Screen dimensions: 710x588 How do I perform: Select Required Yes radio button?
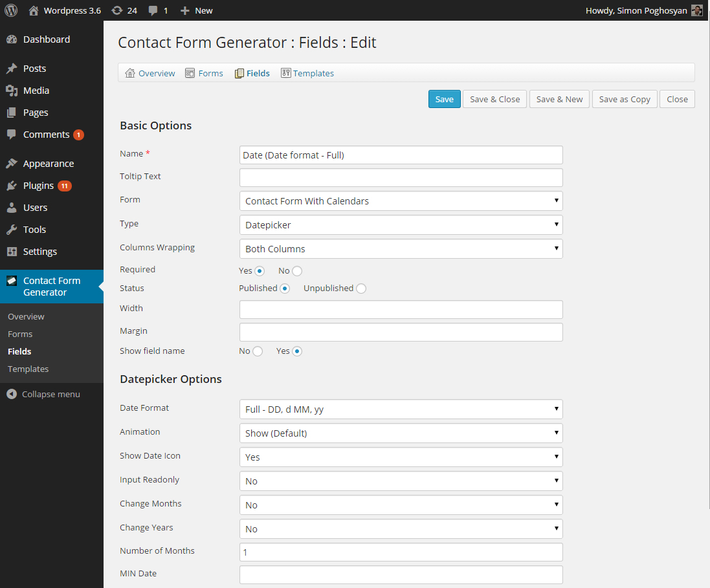(260, 271)
